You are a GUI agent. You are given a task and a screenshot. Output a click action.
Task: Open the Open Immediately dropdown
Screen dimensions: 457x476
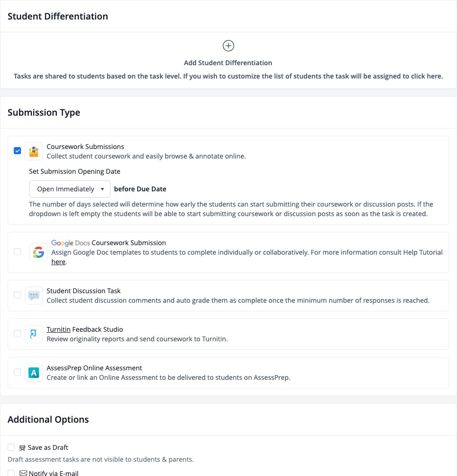[x=70, y=189]
